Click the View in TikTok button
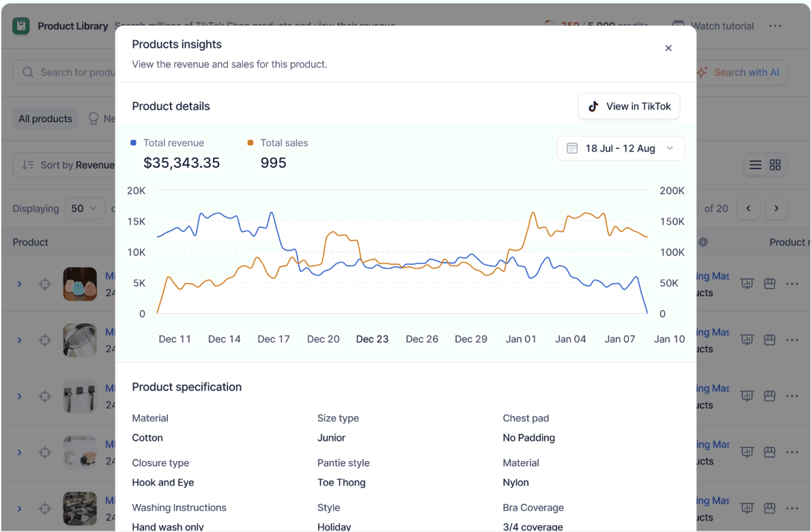Screen dimensions: 811x532 (629, 106)
